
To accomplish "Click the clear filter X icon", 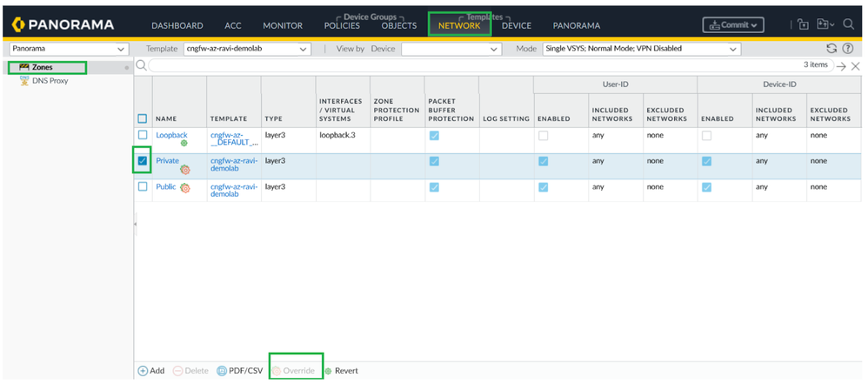I will pos(855,66).
